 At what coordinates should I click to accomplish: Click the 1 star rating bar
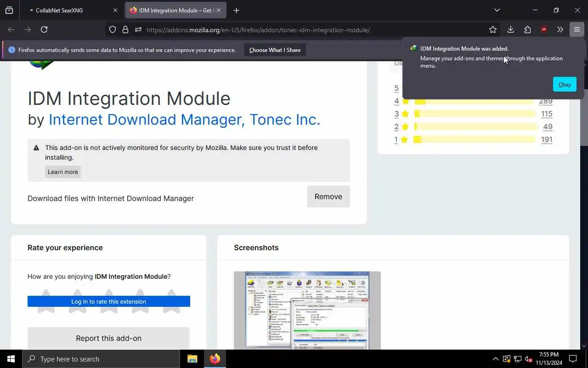[475, 139]
